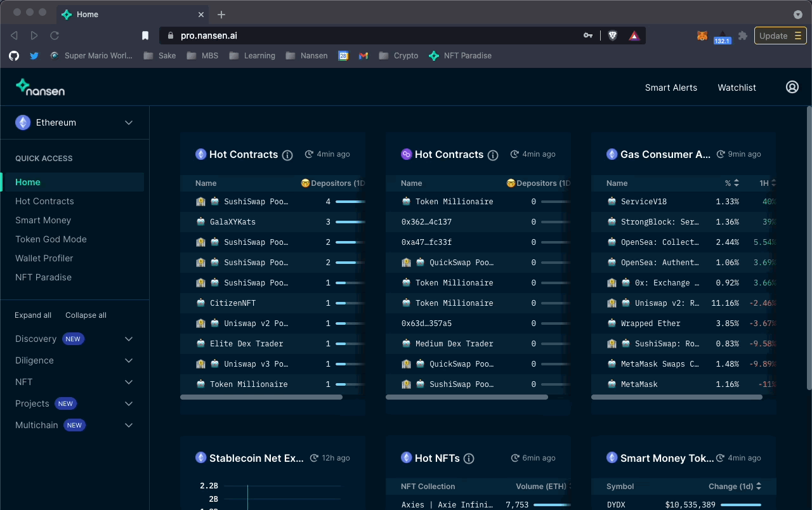The image size is (812, 510).
Task: Open Token God Mode
Action: coord(51,239)
